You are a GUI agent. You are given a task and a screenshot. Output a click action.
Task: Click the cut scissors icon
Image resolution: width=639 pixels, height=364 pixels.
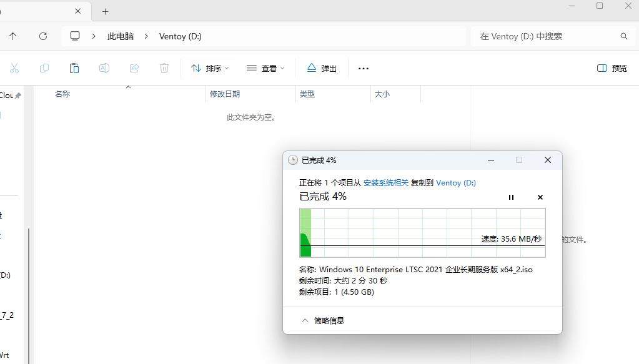click(x=14, y=68)
